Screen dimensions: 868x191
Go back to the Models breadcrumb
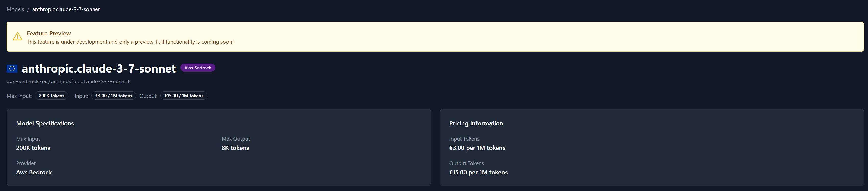pos(15,9)
